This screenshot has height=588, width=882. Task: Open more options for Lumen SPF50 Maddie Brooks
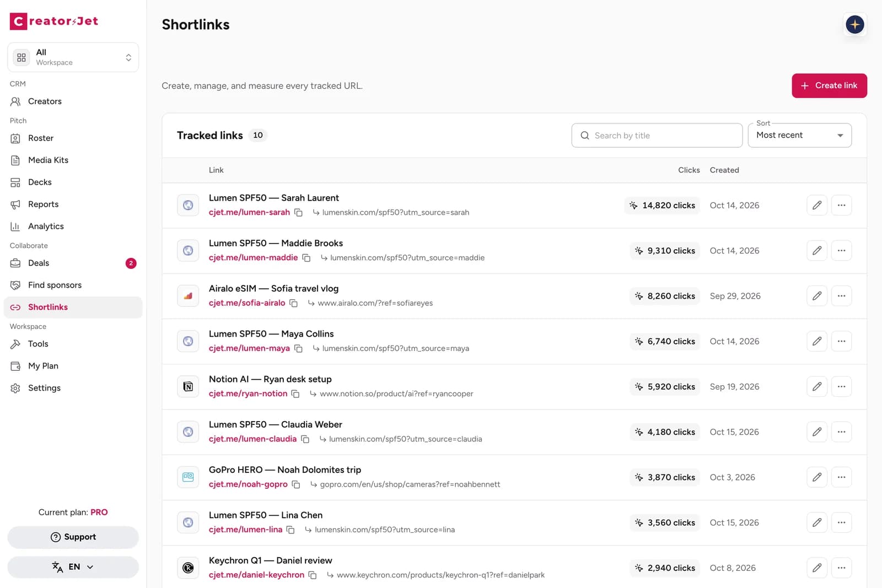tap(841, 251)
